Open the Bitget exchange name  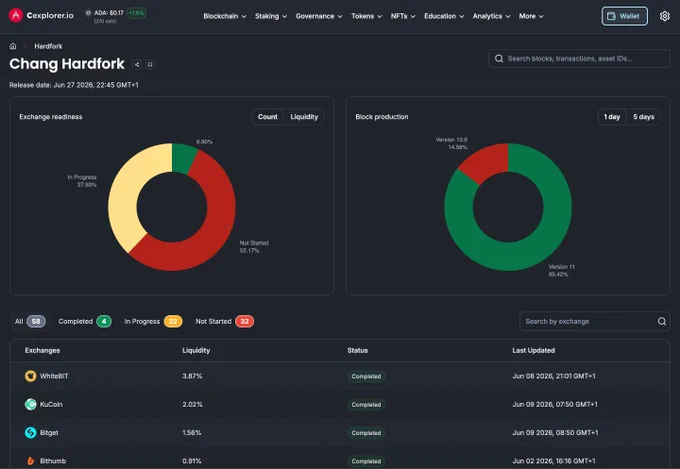[x=49, y=433]
